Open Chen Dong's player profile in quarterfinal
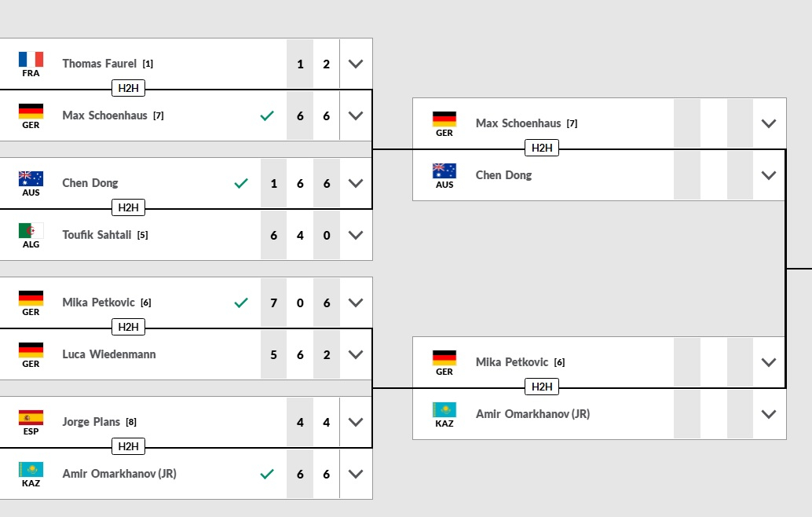 pyautogui.click(x=90, y=183)
